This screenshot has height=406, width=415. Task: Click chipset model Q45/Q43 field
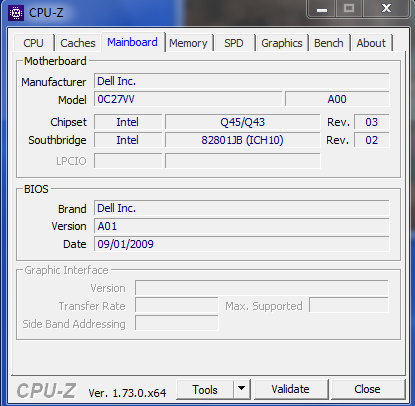[x=243, y=122]
